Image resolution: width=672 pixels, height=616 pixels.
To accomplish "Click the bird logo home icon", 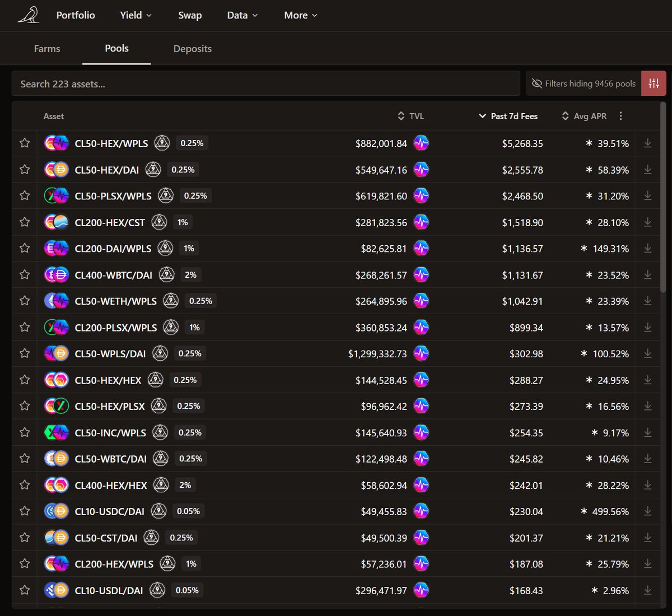I will click(x=28, y=15).
